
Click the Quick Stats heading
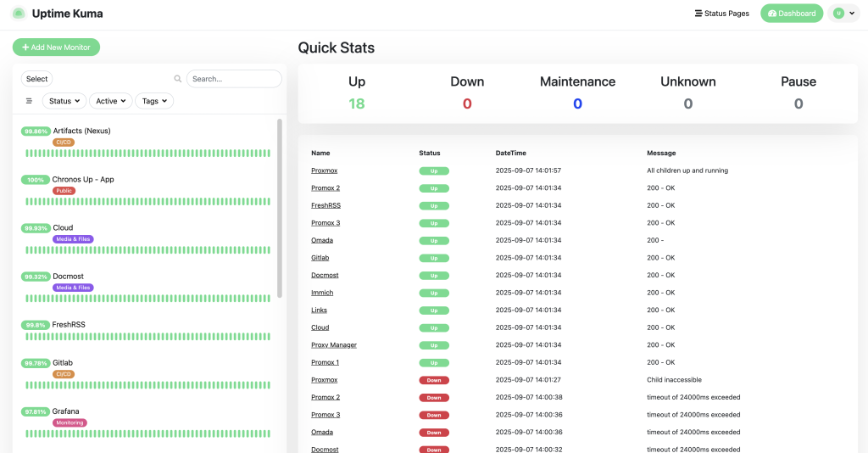point(337,48)
